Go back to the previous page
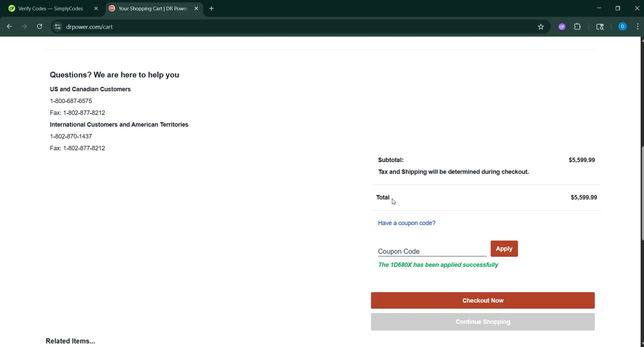 point(9,27)
